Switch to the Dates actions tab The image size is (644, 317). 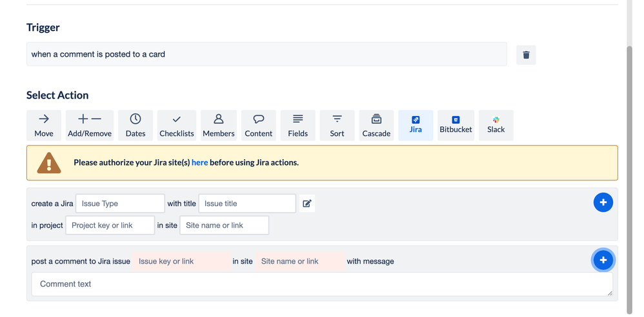pos(136,126)
